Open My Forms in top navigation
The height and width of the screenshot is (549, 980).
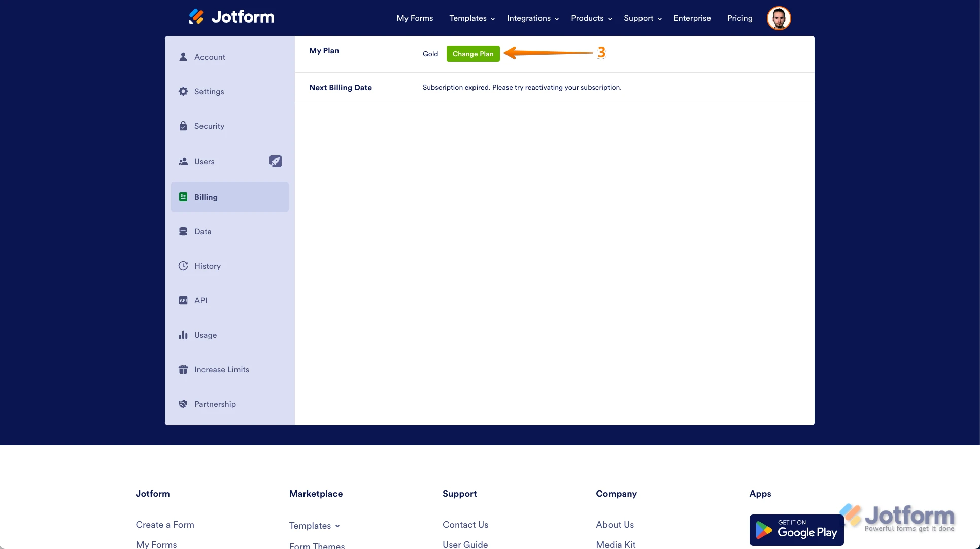(x=415, y=18)
